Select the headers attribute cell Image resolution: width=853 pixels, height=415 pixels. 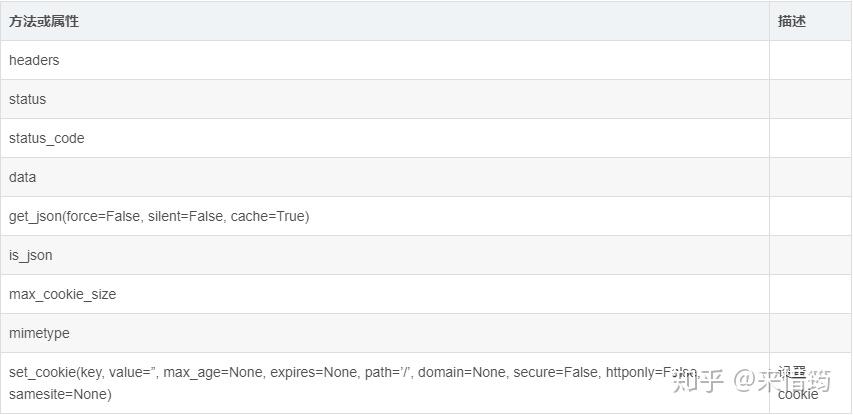pos(34,60)
